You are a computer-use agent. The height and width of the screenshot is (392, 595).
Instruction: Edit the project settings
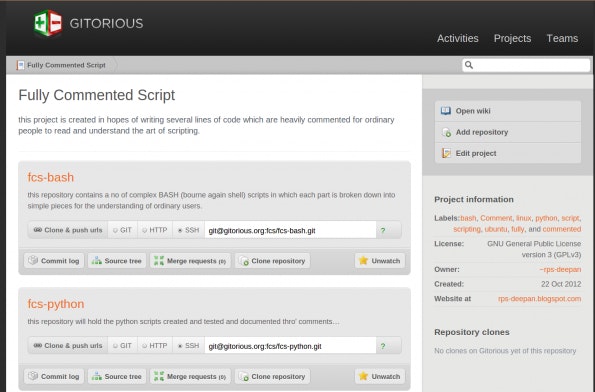pos(476,153)
